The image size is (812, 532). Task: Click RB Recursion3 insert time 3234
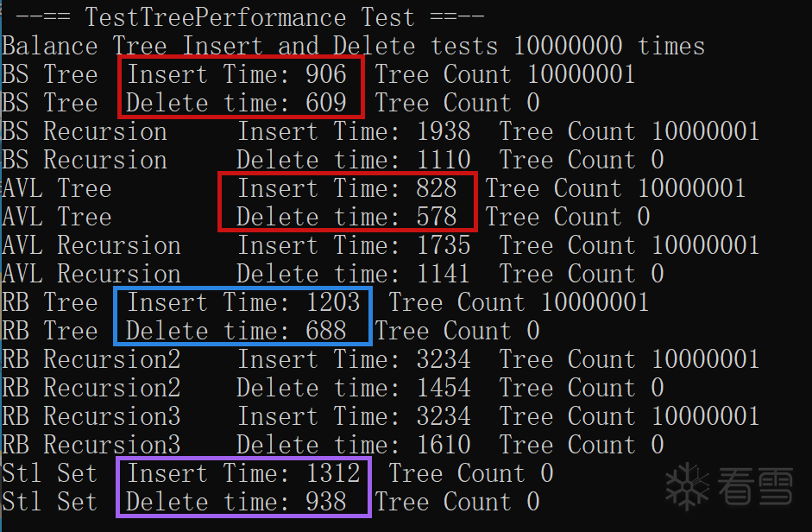[x=444, y=416]
